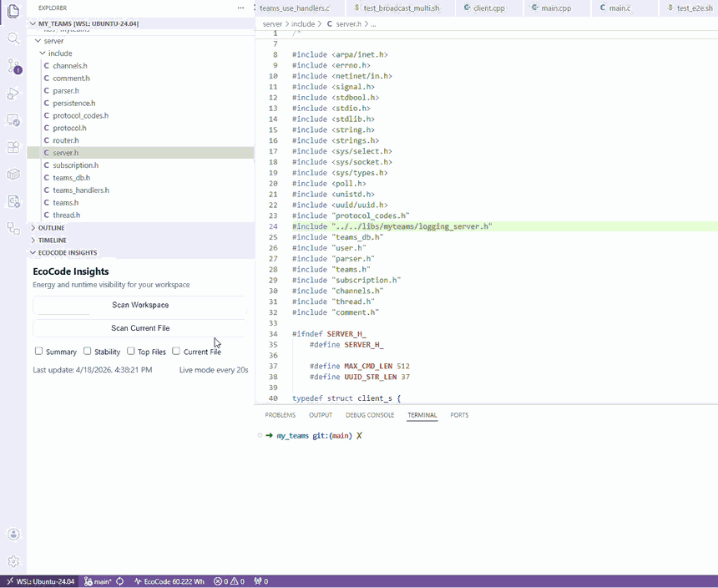This screenshot has width=718, height=588.
Task: Open comment.h in the file tree
Action: (140, 79)
